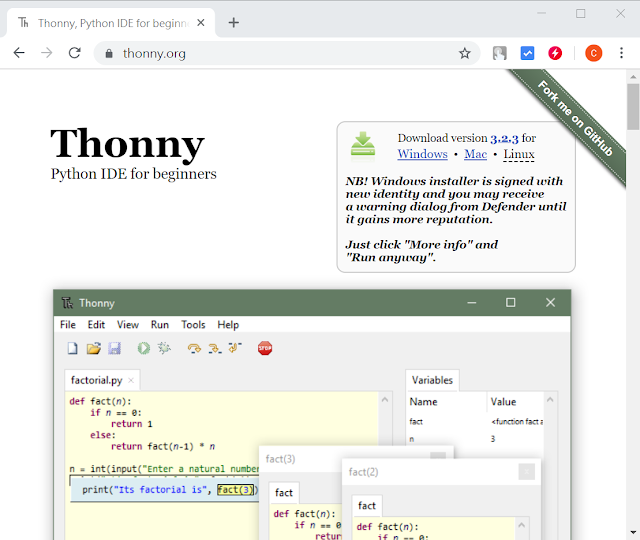Image resolution: width=640 pixels, height=540 pixels.
Task: Click the site lock security icon
Action: click(109, 53)
